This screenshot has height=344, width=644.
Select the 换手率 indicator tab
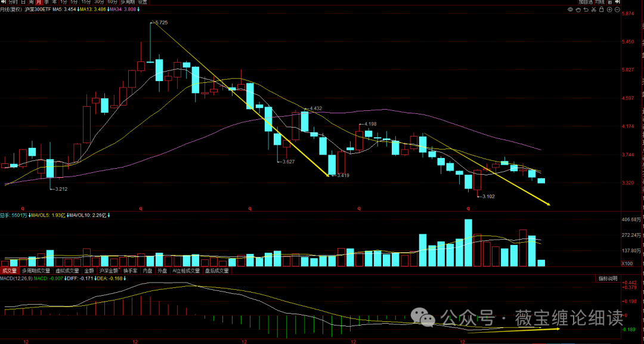(131, 271)
